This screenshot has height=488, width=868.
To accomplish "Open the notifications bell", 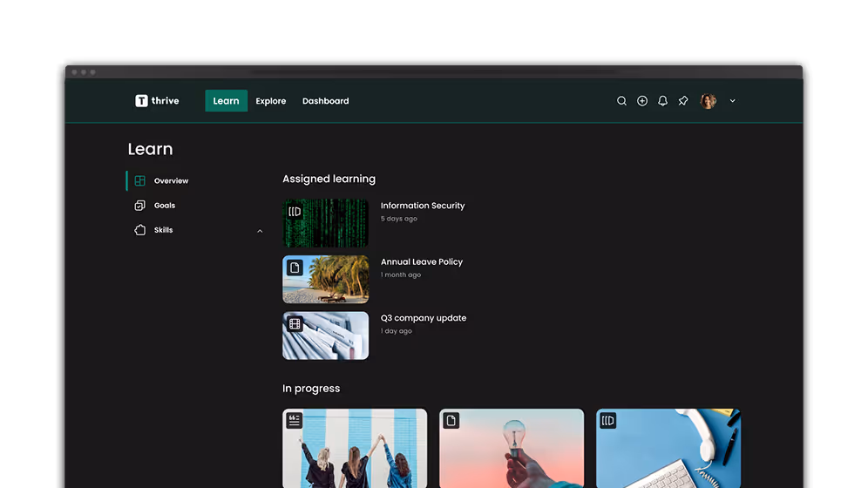I will point(662,101).
